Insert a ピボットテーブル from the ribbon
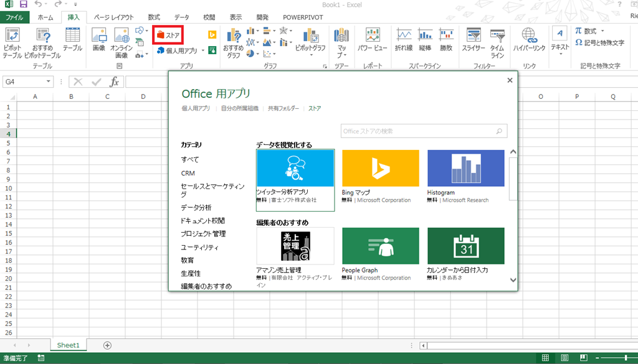The image size is (638, 364). 12,43
